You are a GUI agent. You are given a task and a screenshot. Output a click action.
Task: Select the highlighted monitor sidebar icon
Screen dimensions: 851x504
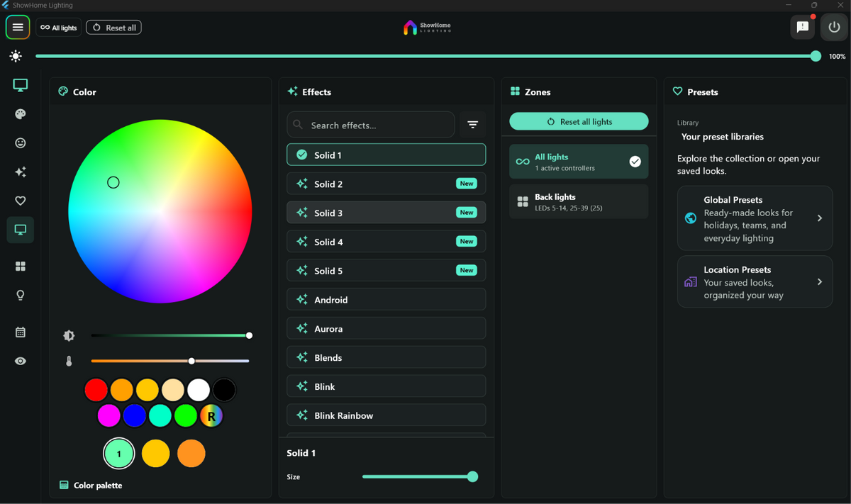pos(21,230)
